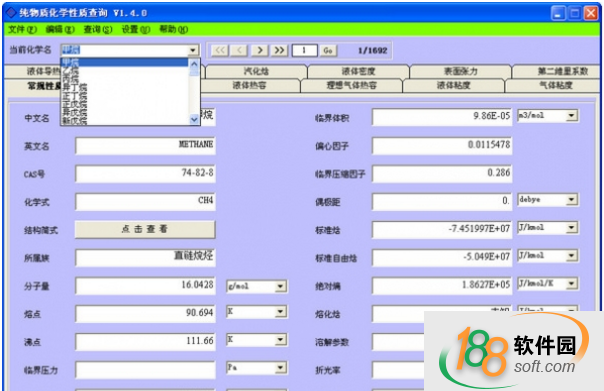The height and width of the screenshot is (391, 604).
Task: Click the 英文名 field showing METHANE
Action: 146,146
